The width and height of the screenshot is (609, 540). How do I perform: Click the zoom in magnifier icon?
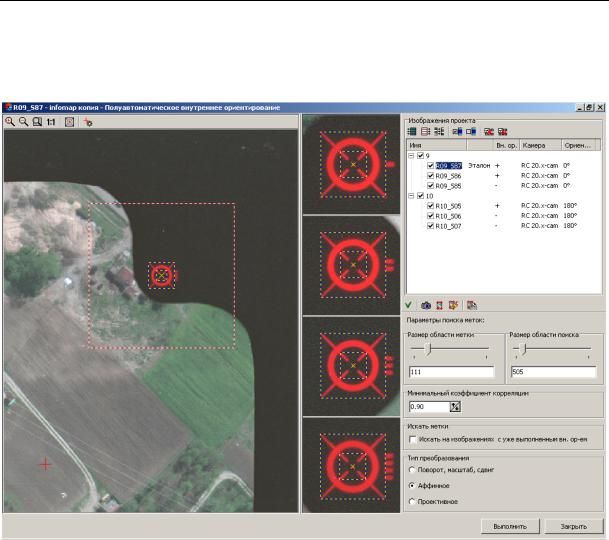point(10,122)
